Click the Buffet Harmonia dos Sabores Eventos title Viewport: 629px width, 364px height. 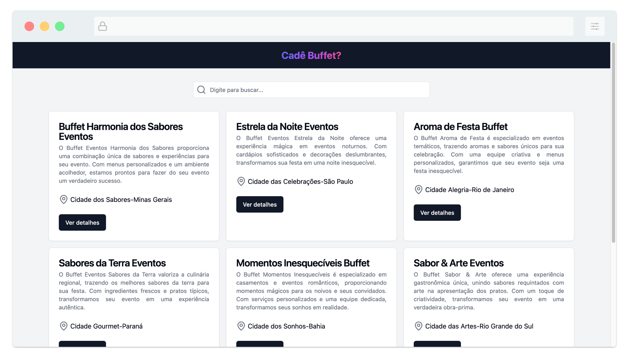point(121,131)
